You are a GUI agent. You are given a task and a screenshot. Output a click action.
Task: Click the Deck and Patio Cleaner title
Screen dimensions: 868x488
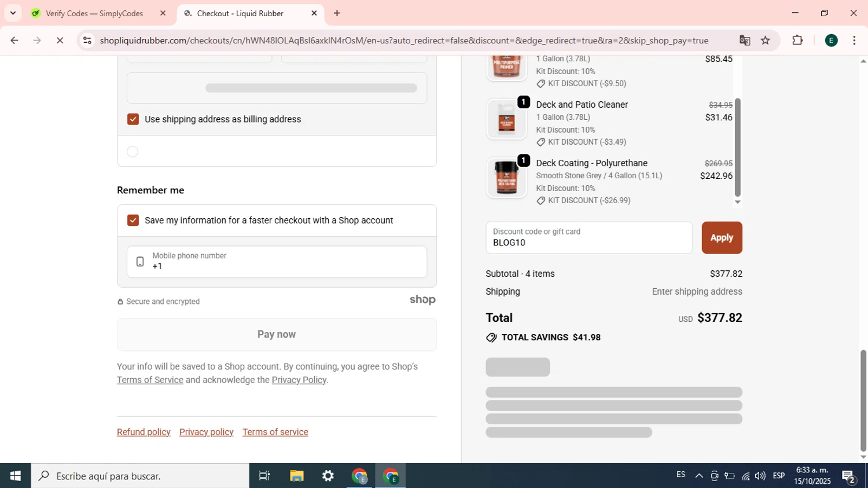tap(582, 105)
